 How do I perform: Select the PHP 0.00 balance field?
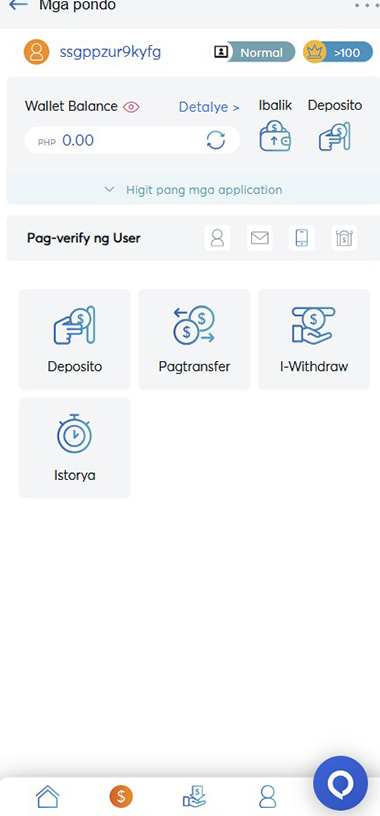(x=132, y=140)
